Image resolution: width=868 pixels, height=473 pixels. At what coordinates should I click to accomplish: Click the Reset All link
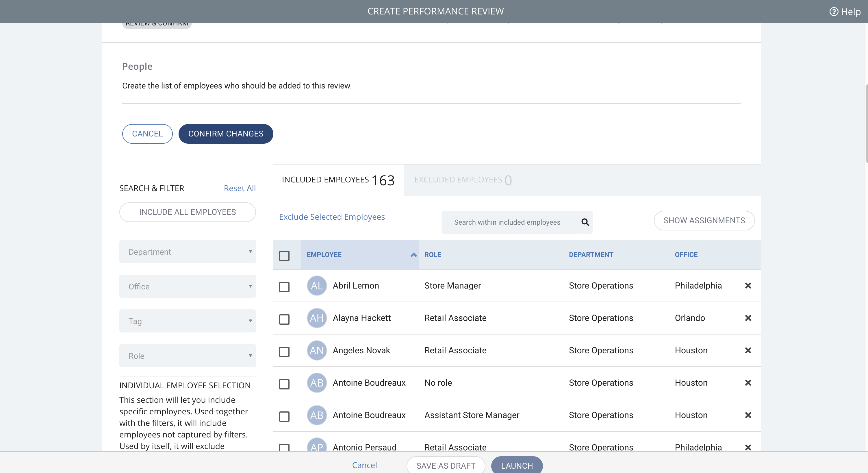(240, 189)
